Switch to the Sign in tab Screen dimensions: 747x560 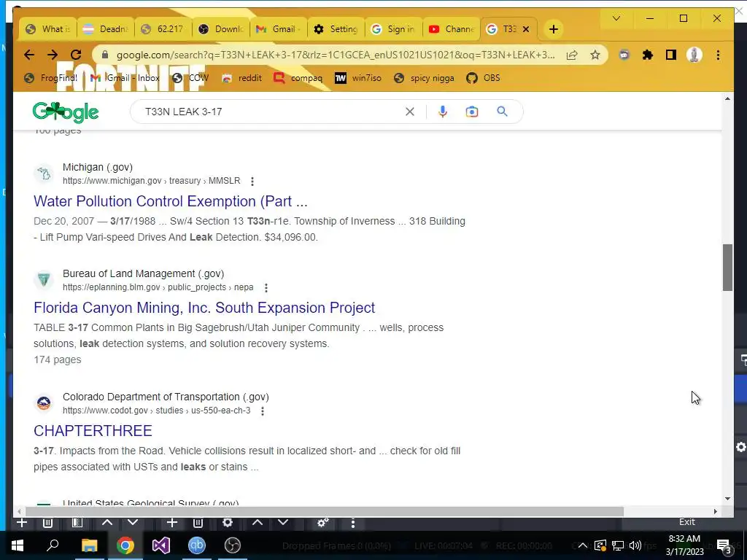coord(393,29)
